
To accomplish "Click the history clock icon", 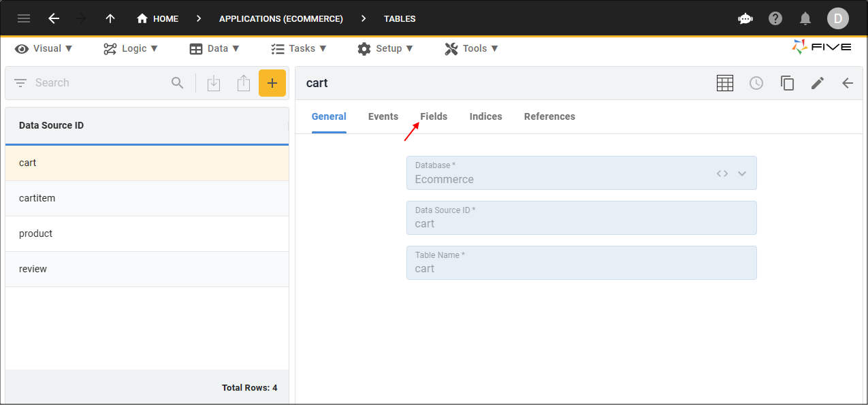I will click(x=756, y=83).
